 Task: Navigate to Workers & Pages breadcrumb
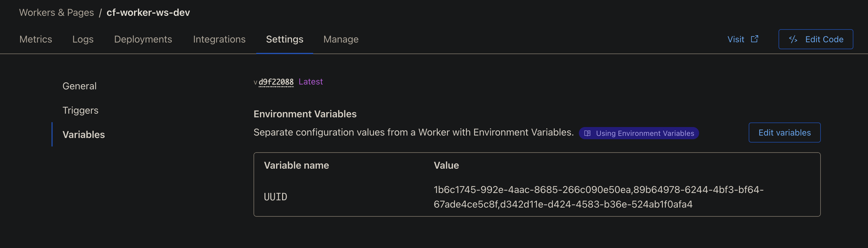click(56, 12)
